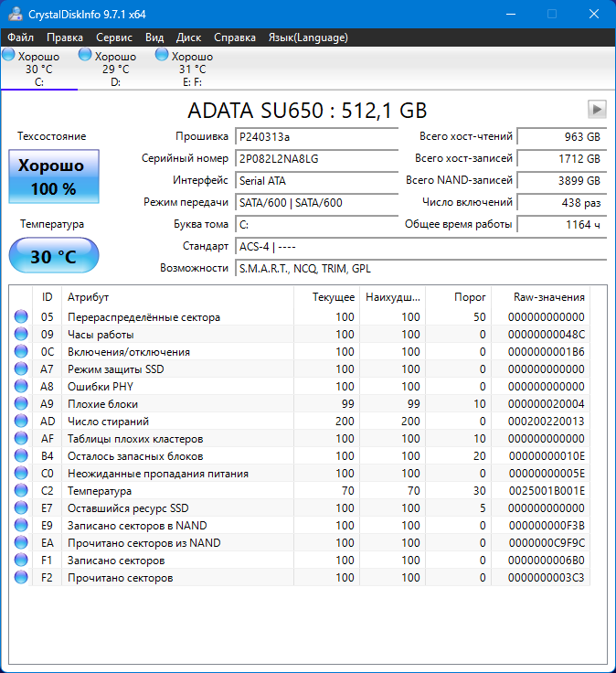Switch to disk E: F: tab
Screen dimensions: 616x673
192,69
